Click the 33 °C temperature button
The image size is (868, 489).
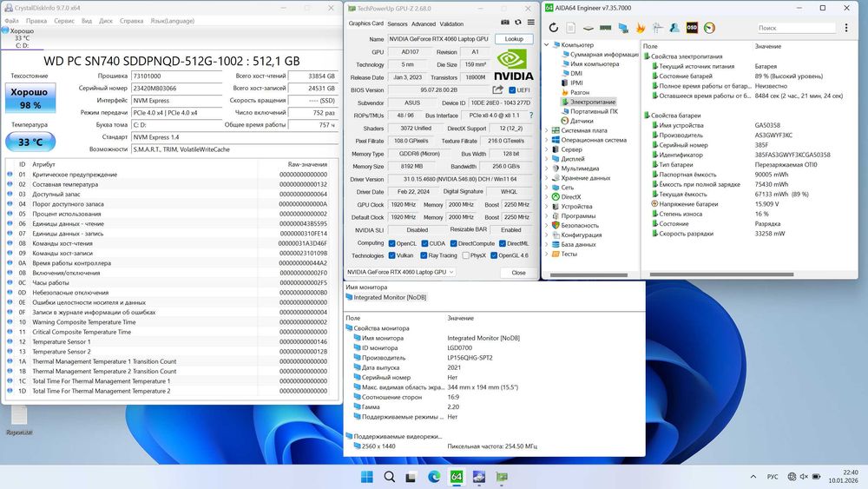coord(30,142)
